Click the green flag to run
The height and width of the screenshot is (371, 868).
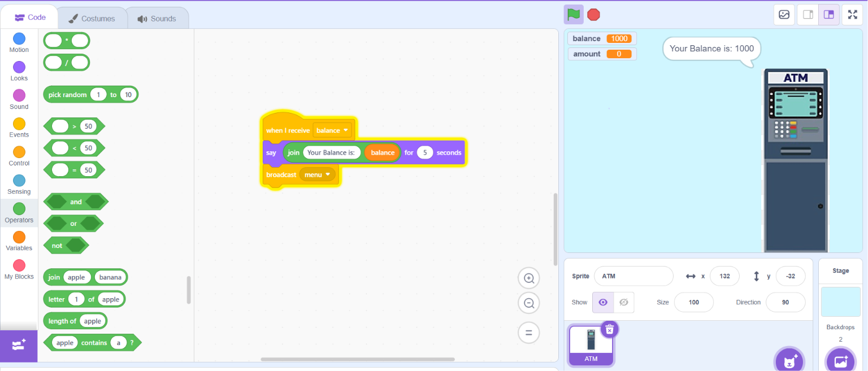(574, 14)
